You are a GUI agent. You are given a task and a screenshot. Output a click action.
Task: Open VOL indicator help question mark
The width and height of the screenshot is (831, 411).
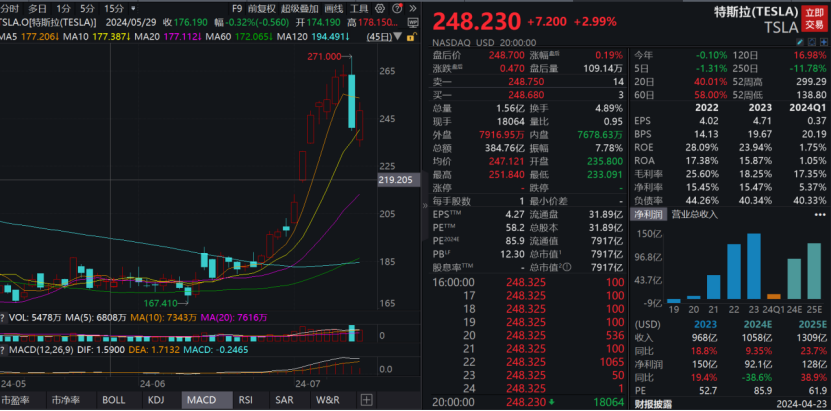pos(3,318)
